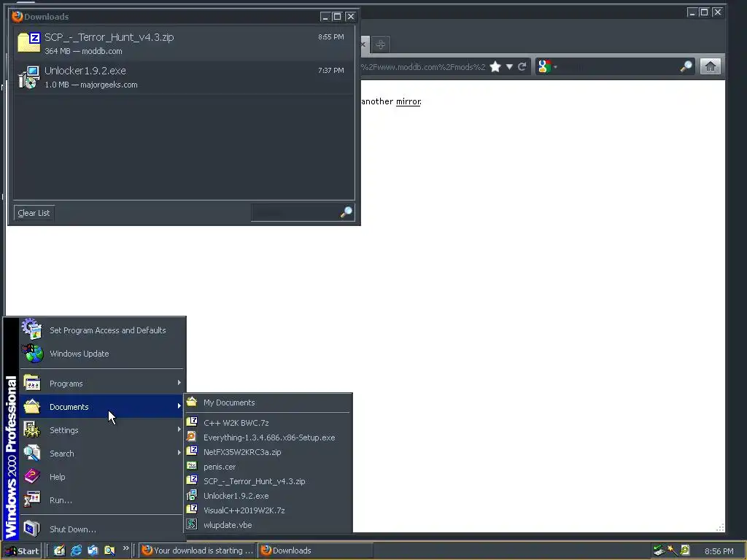The image size is (747, 560).
Task: Switch to Downloads taskbar button
Action: (x=315, y=551)
